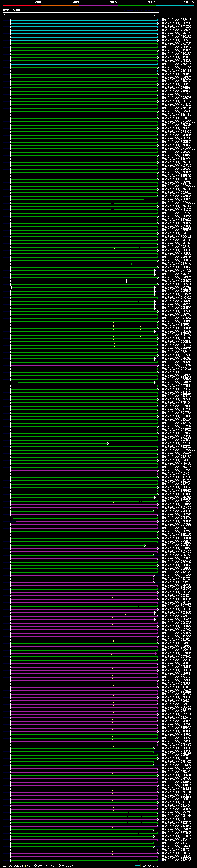Pick hit UniRef100_Q93YA9
This screenshot has height=868, width=197.
pyautogui.click(x=176, y=287)
